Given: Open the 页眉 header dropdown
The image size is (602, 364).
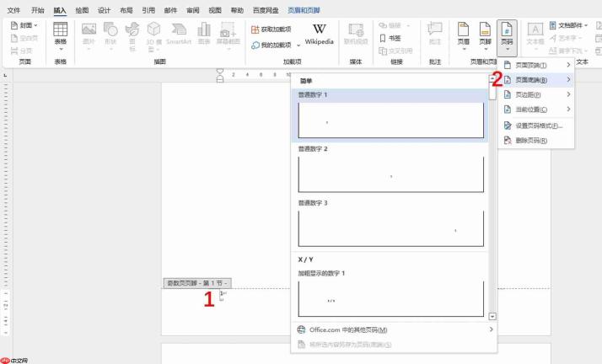Looking at the screenshot, I should pyautogui.click(x=464, y=36).
